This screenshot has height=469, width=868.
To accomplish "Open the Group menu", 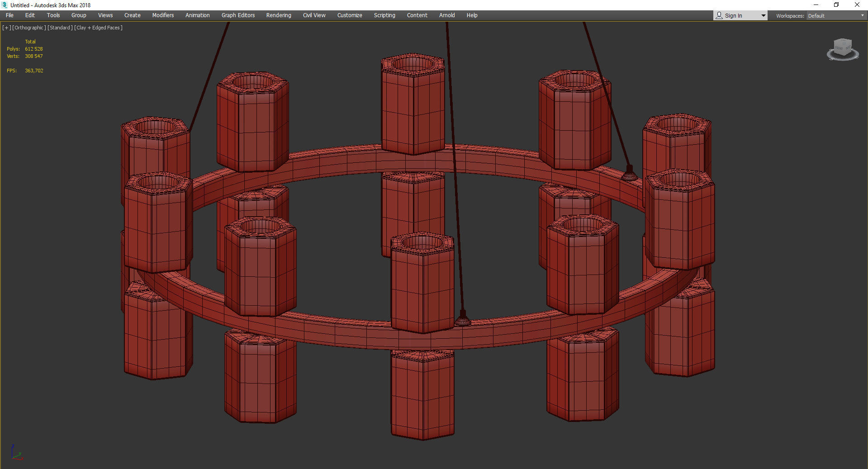I will (79, 15).
